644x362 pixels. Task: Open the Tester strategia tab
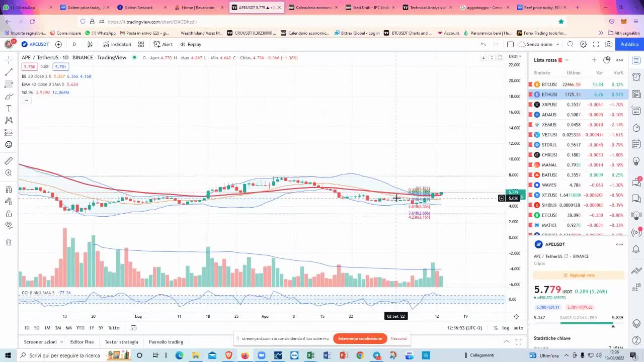pos(121,342)
